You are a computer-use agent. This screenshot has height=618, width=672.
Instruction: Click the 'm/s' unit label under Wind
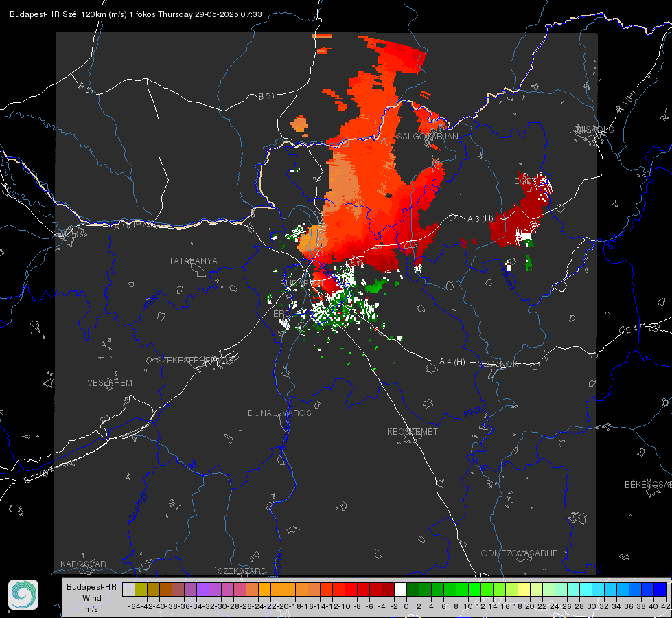[x=92, y=608]
